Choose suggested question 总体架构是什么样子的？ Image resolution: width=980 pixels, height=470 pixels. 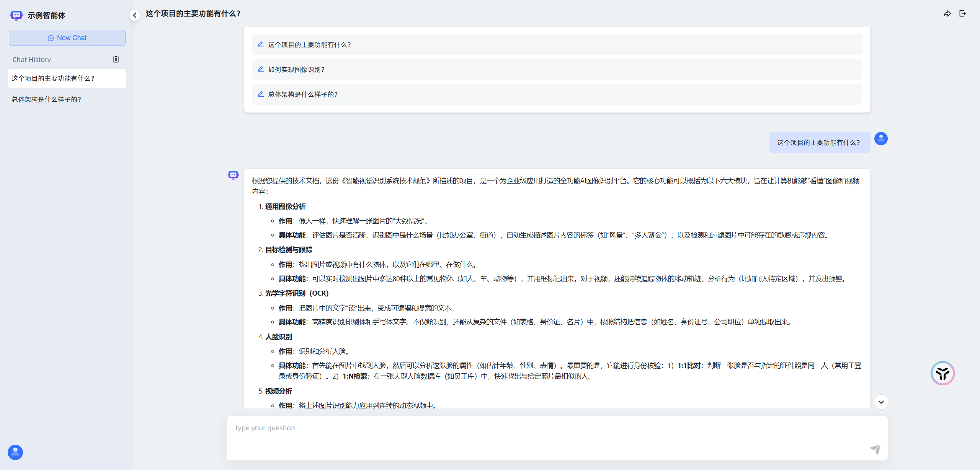coord(303,94)
